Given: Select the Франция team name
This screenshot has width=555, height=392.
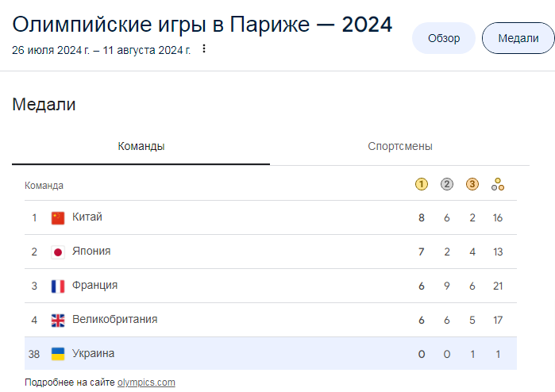Looking at the screenshot, I should click(x=94, y=285).
